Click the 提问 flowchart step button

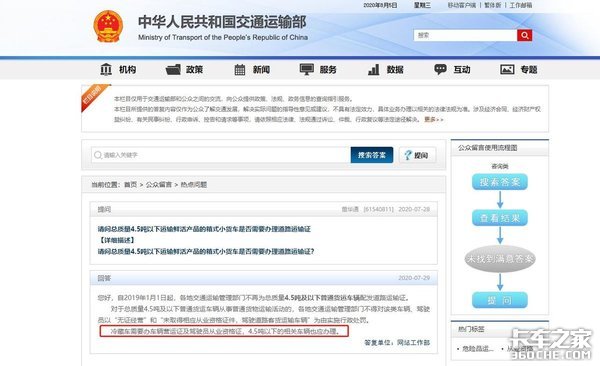[500, 300]
